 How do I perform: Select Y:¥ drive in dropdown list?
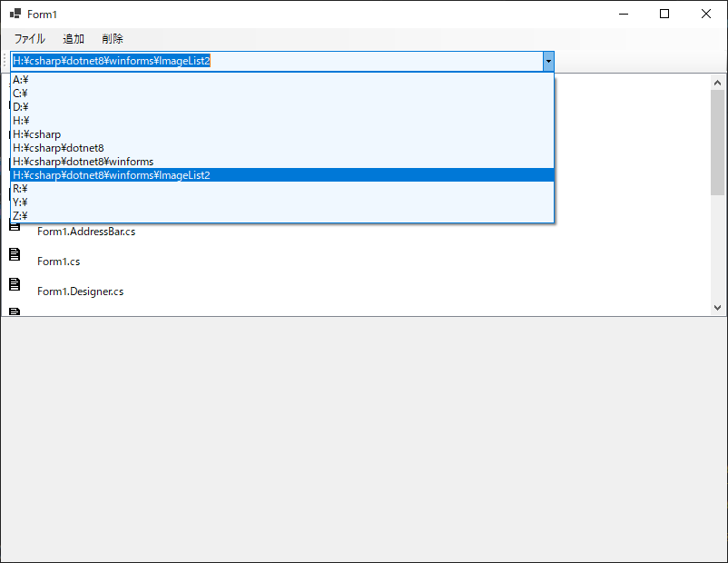point(282,202)
